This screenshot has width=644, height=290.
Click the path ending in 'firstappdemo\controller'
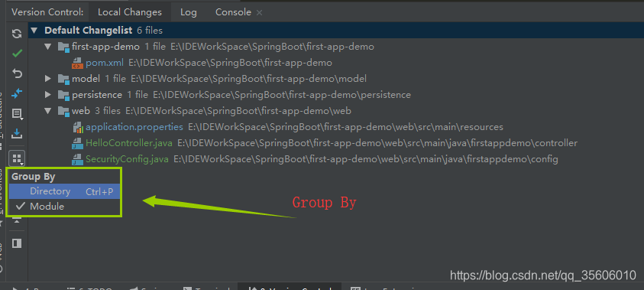pyautogui.click(x=377, y=143)
